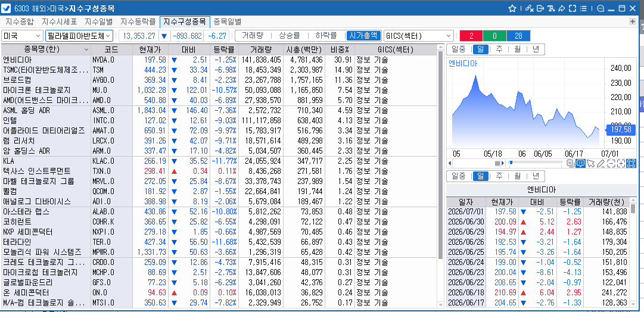Click the red advancers count box showing 2

[471, 36]
